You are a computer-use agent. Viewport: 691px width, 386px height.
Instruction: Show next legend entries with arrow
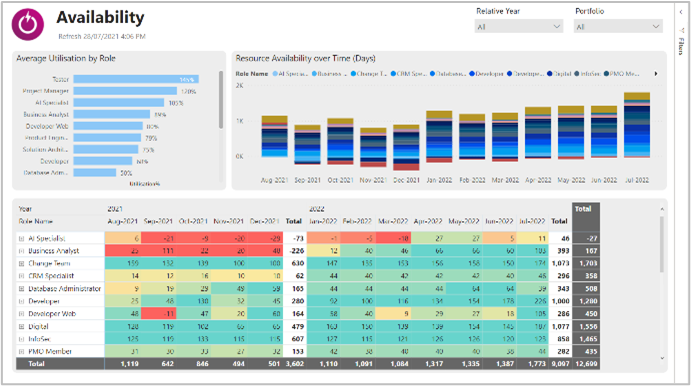[656, 74]
